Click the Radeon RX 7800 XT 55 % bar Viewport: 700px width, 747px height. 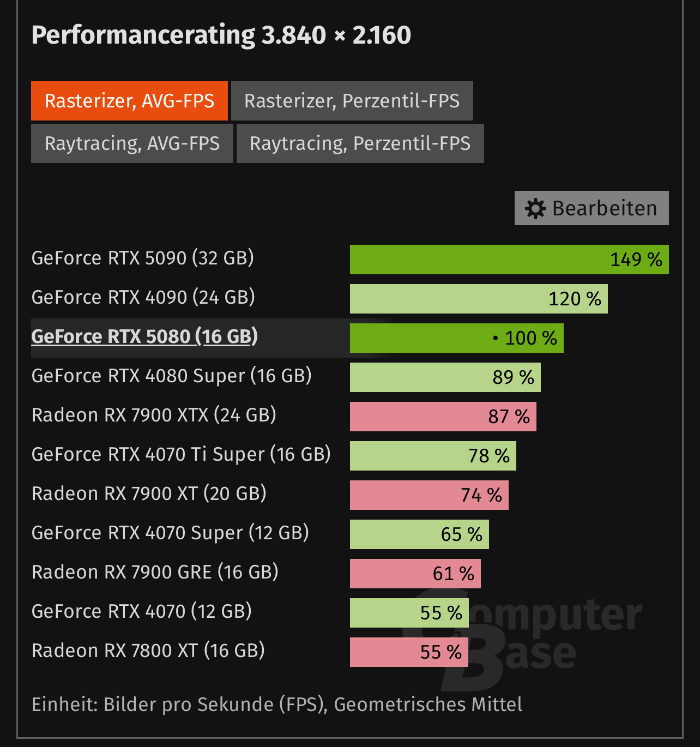coord(409,652)
